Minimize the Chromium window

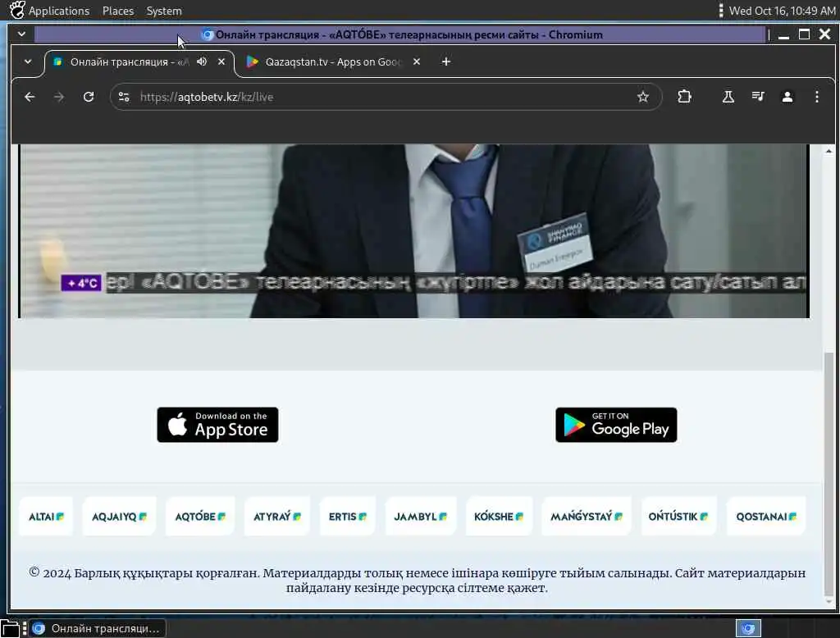783,34
